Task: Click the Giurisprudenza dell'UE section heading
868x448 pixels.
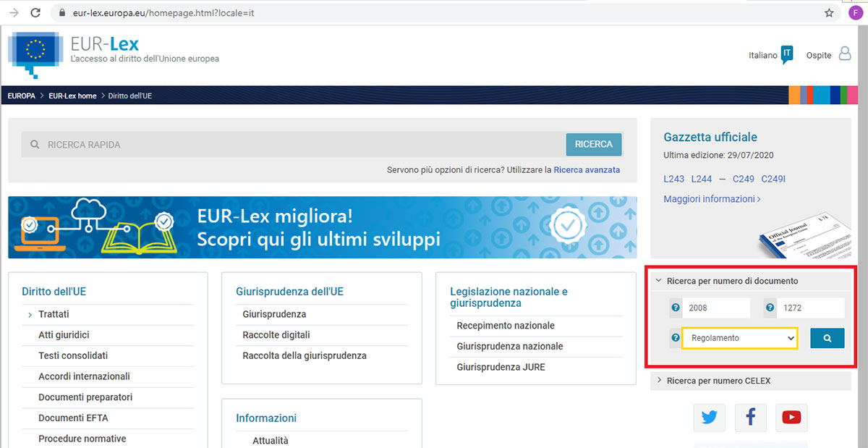Action: (x=289, y=292)
